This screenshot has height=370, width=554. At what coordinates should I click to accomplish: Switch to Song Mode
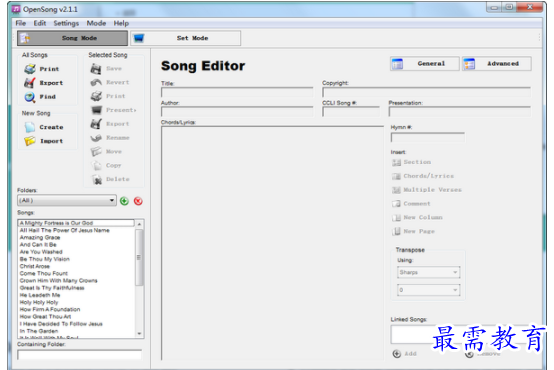click(72, 38)
